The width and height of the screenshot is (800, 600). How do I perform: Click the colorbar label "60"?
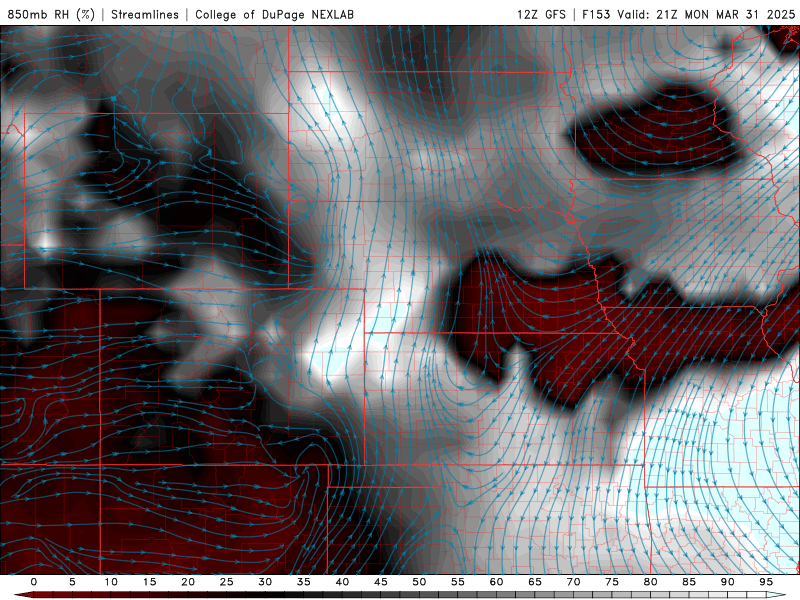point(496,582)
